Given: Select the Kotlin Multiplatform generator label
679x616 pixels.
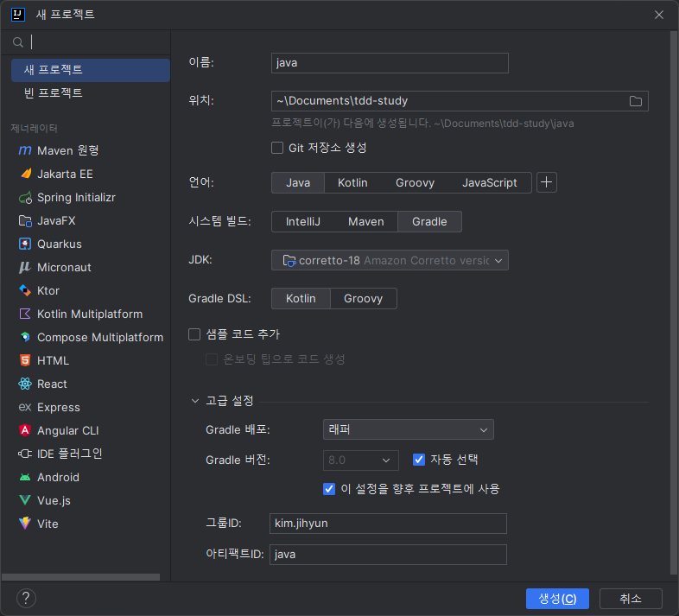Looking at the screenshot, I should click(90, 314).
